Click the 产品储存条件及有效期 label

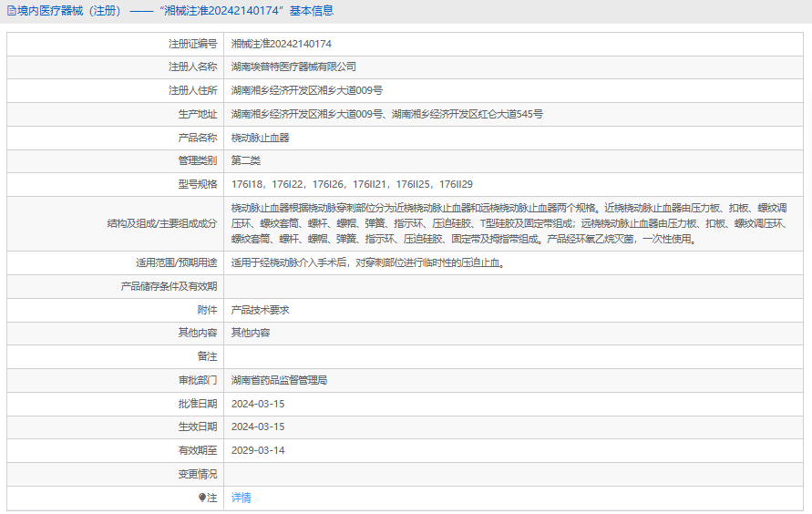tap(169, 286)
